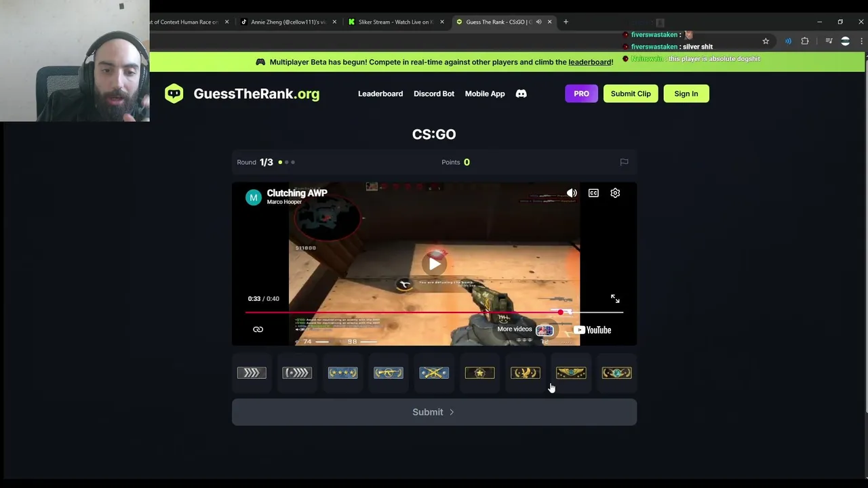The width and height of the screenshot is (868, 488).
Task: Open the video settings gear
Action: 615,193
